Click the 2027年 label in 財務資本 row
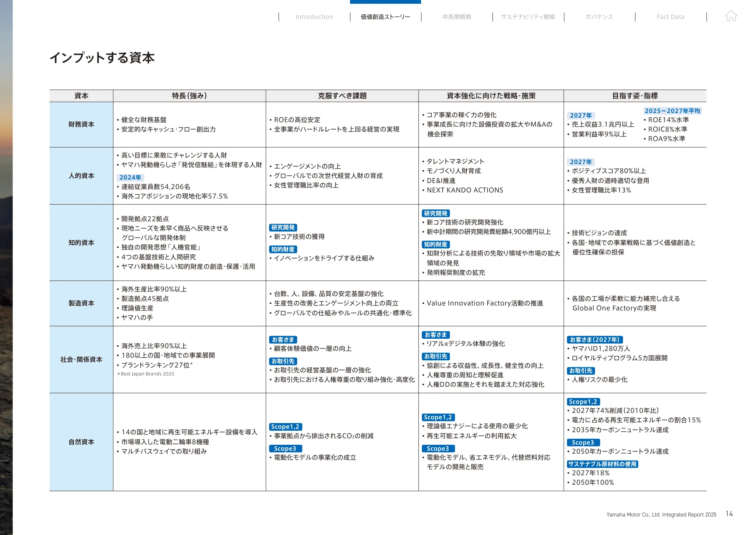 pos(581,115)
